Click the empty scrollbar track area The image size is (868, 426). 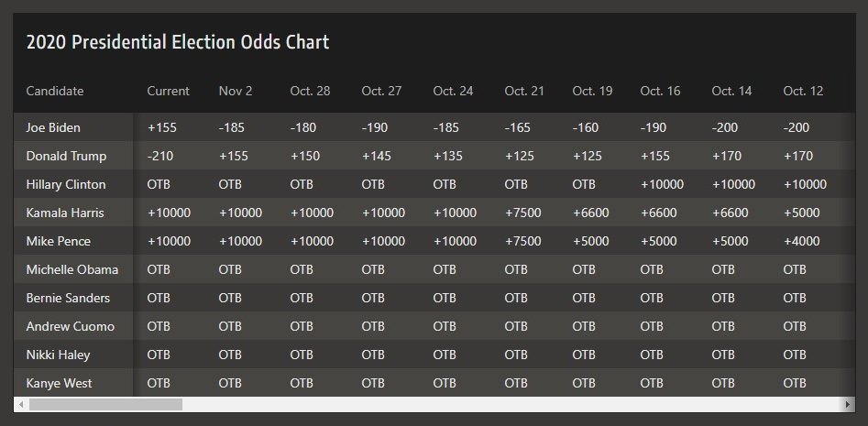coord(513,404)
